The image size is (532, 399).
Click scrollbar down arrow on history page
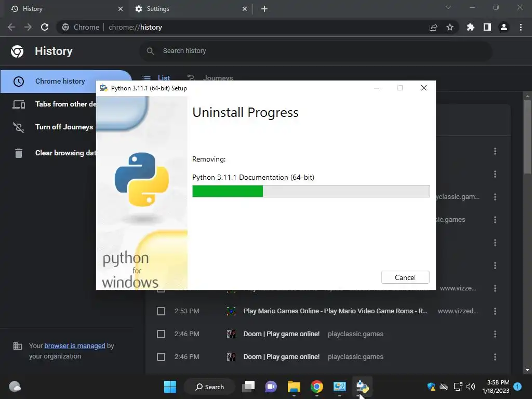[527, 370]
